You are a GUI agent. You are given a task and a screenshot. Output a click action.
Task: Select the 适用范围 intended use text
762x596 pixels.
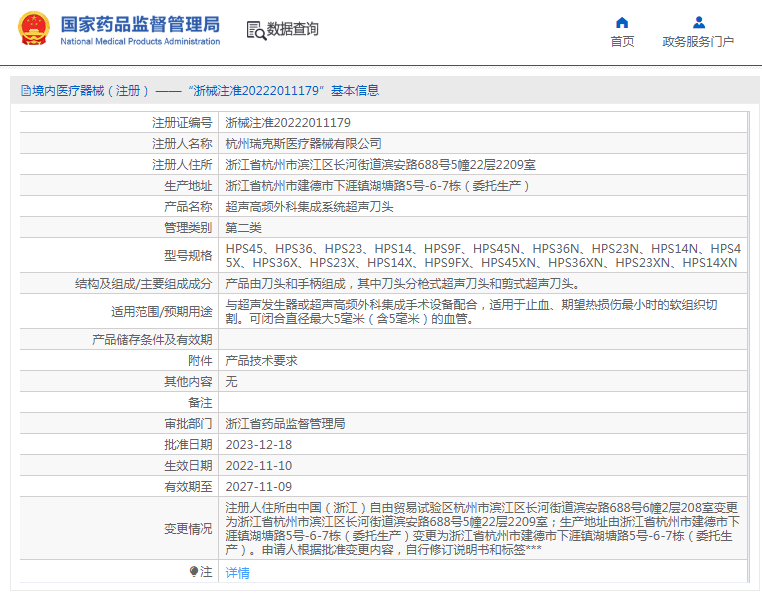[471, 312]
